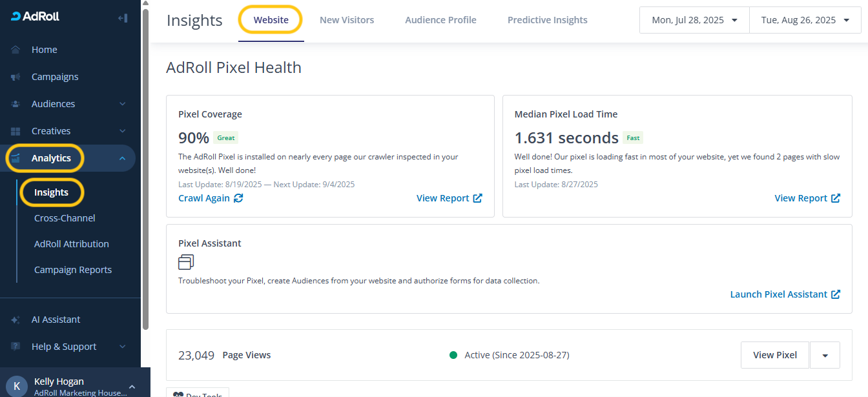The width and height of the screenshot is (868, 397).
Task: Click the AdRoll logo
Action: [36, 17]
